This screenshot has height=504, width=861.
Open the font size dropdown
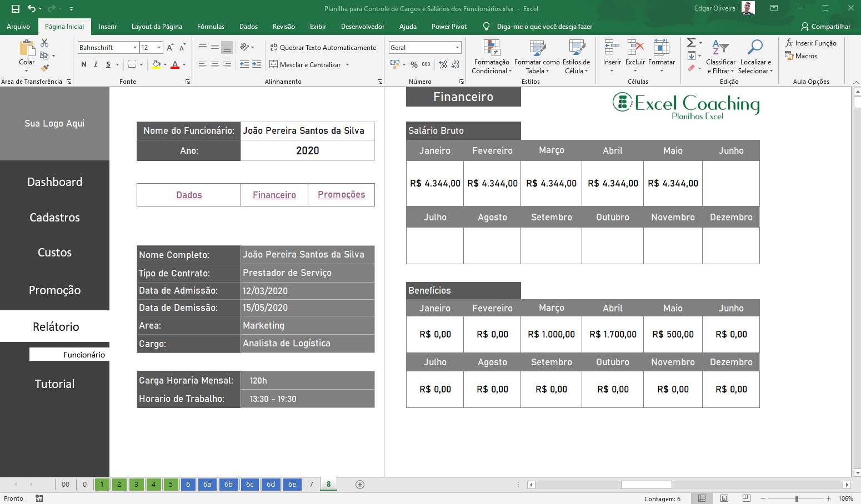coord(159,48)
